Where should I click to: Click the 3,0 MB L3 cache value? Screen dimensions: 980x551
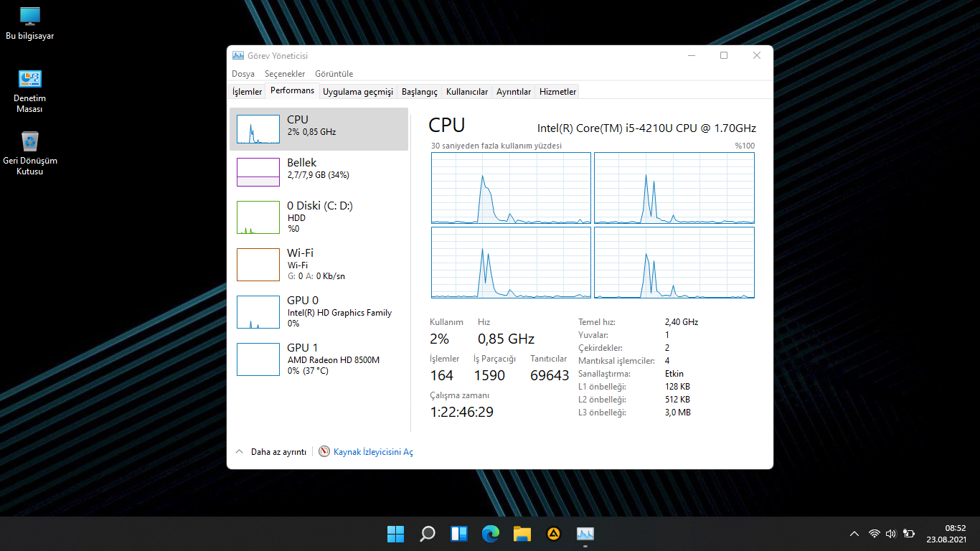click(678, 413)
